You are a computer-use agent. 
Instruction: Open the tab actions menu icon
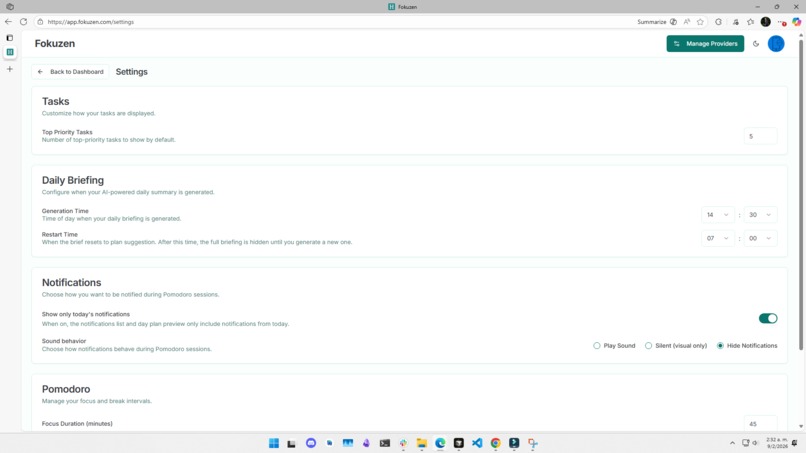point(9,38)
